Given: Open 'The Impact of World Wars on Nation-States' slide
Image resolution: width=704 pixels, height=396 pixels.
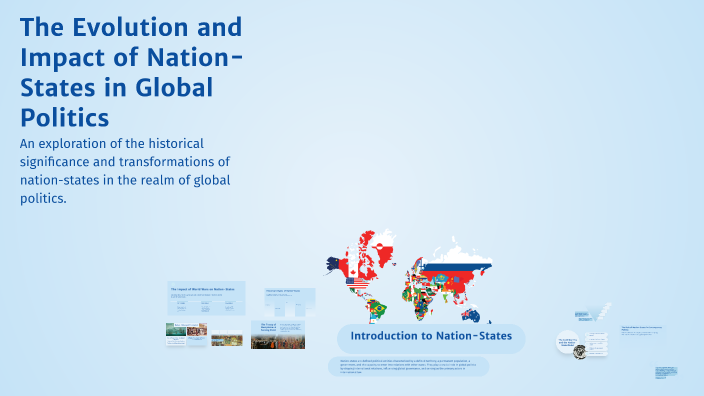Looking at the screenshot, I should (207, 298).
